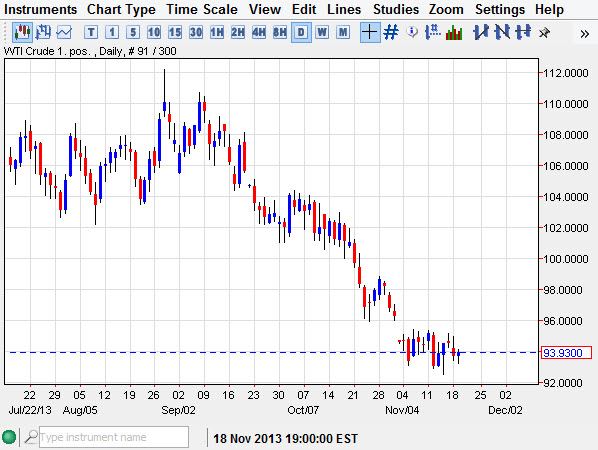This screenshot has height=450, width=598.
Task: Select the candlestick chart type icon
Action: (22, 32)
